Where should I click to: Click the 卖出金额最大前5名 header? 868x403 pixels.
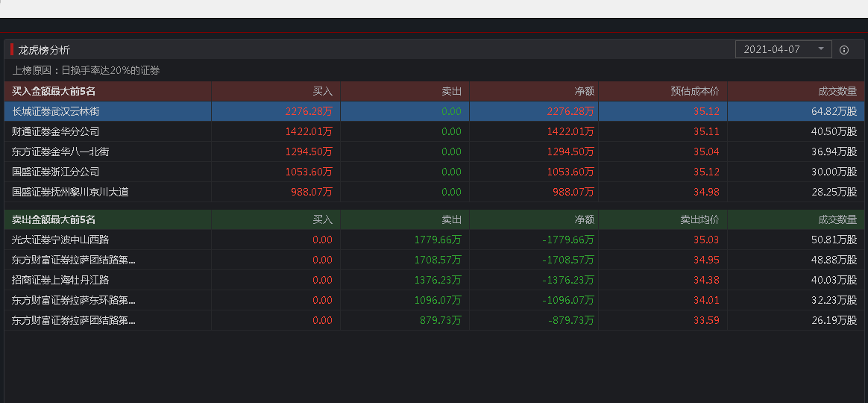coord(54,219)
